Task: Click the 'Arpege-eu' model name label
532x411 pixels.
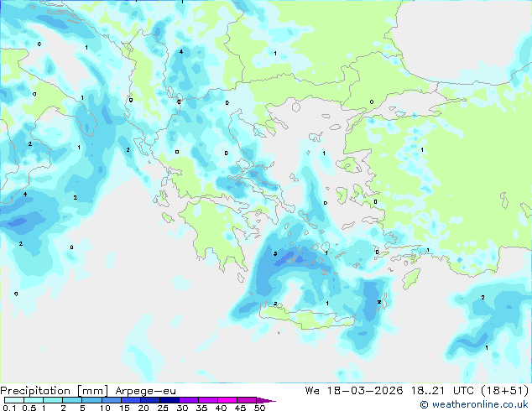Action: coord(145,391)
